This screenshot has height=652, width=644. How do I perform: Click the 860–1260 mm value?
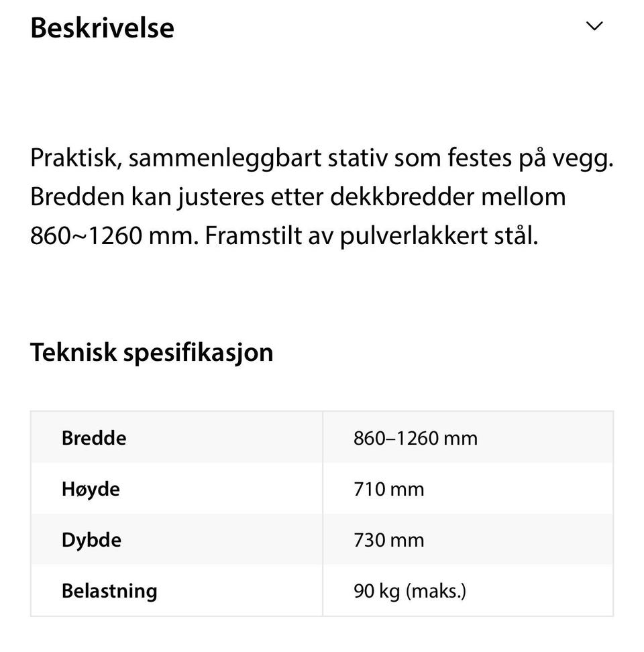(415, 438)
